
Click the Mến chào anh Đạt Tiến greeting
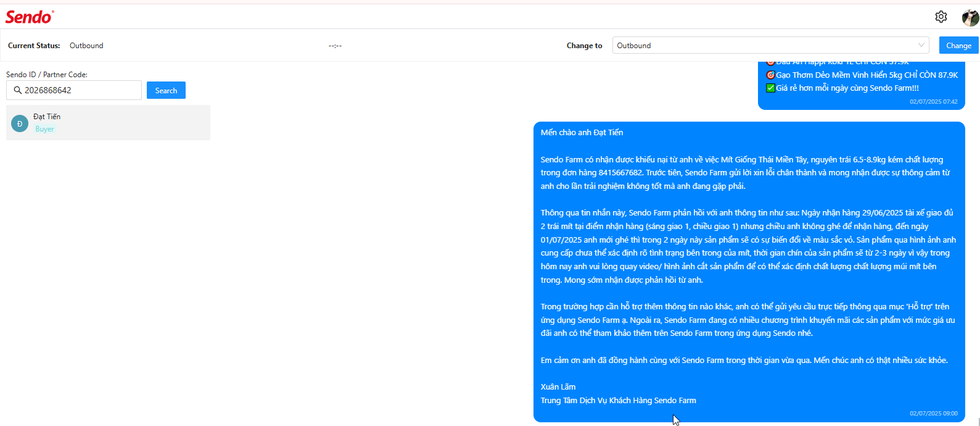click(582, 132)
